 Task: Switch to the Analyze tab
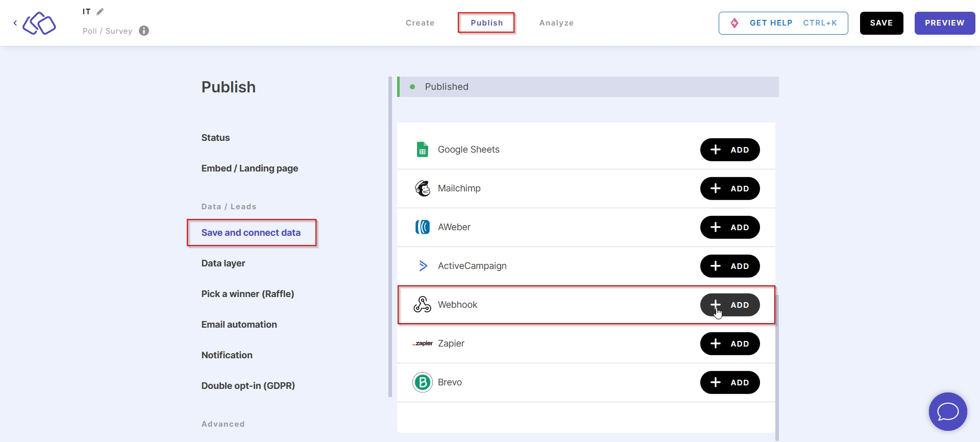[556, 23]
